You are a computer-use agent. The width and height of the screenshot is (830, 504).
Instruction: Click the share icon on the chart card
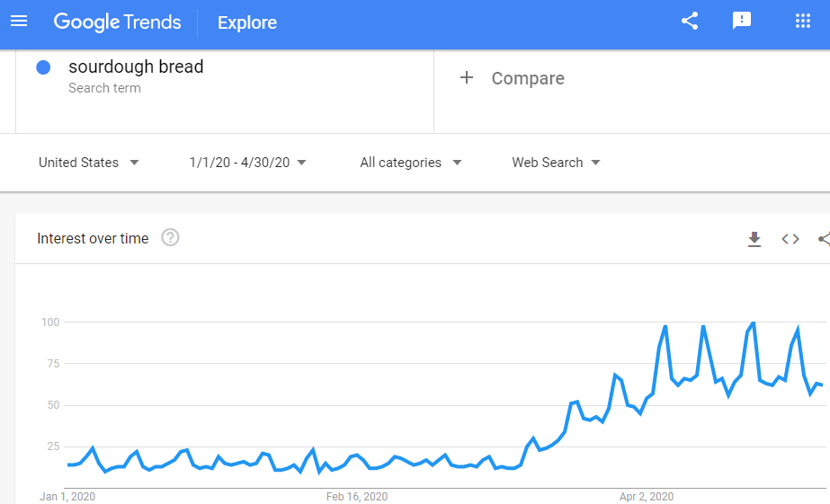point(824,239)
